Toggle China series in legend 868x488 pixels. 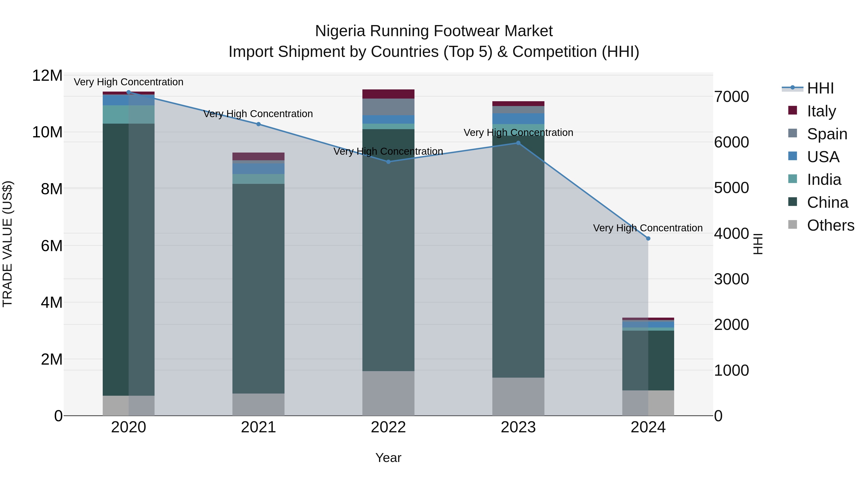818,202
